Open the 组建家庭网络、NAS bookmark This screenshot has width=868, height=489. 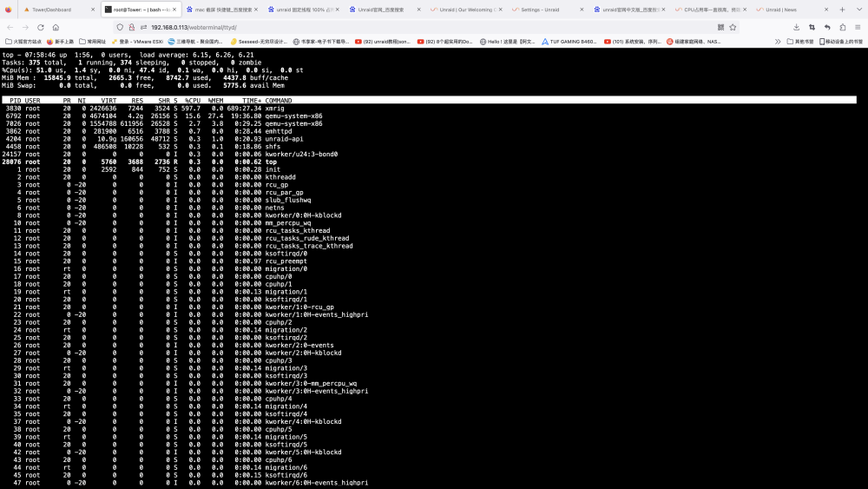694,42
